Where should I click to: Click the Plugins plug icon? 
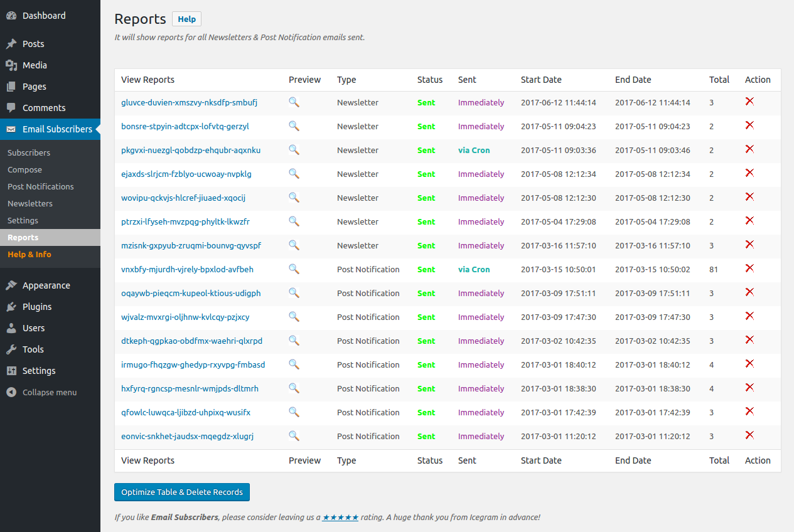[11, 307]
